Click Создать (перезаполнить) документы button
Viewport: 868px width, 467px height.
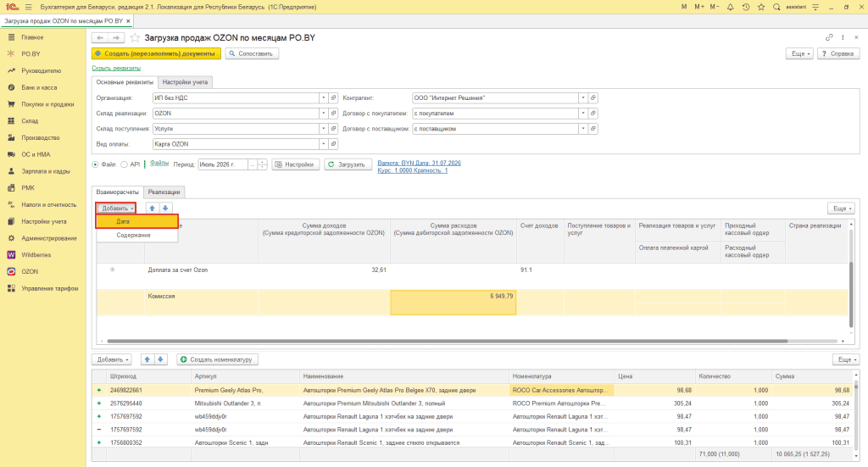coord(156,53)
